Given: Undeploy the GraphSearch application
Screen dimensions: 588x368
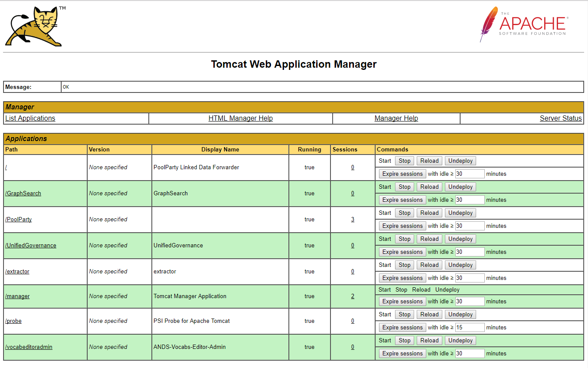Looking at the screenshot, I should [x=461, y=187].
